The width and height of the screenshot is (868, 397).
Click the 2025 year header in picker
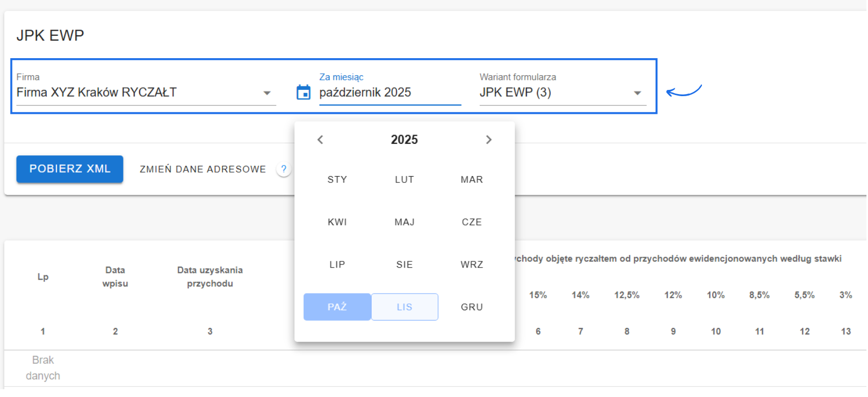coord(404,140)
